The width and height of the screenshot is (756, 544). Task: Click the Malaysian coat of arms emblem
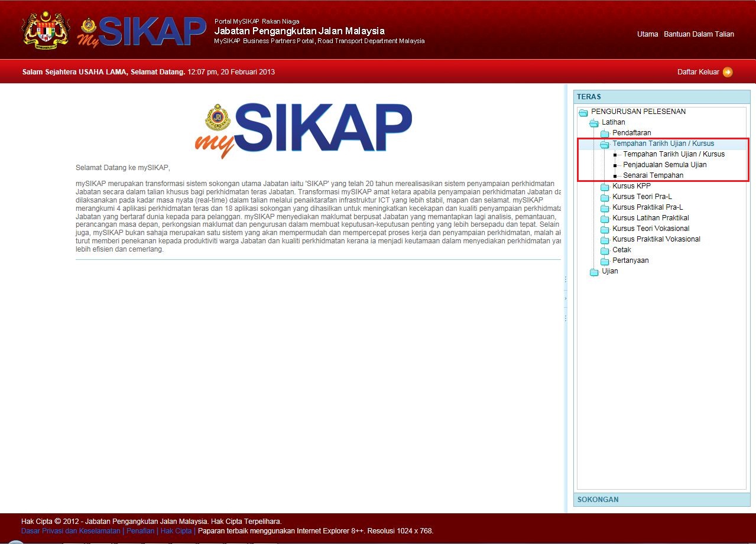(x=46, y=30)
